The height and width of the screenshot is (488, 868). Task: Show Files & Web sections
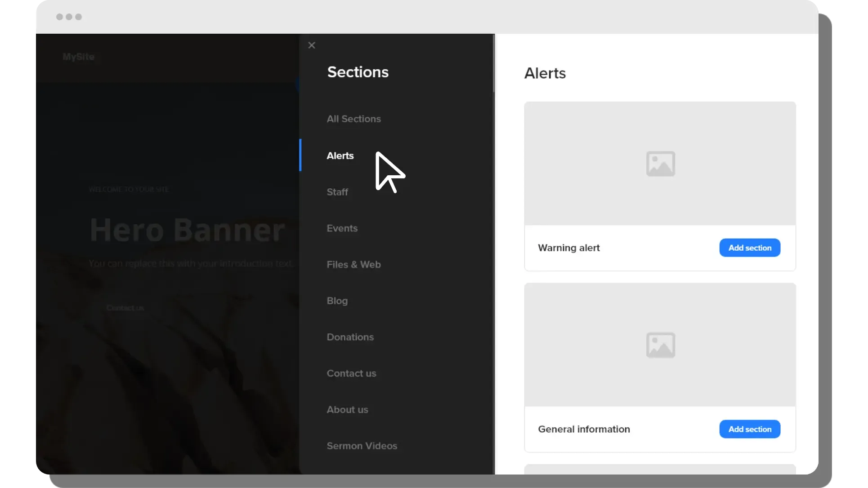(353, 265)
